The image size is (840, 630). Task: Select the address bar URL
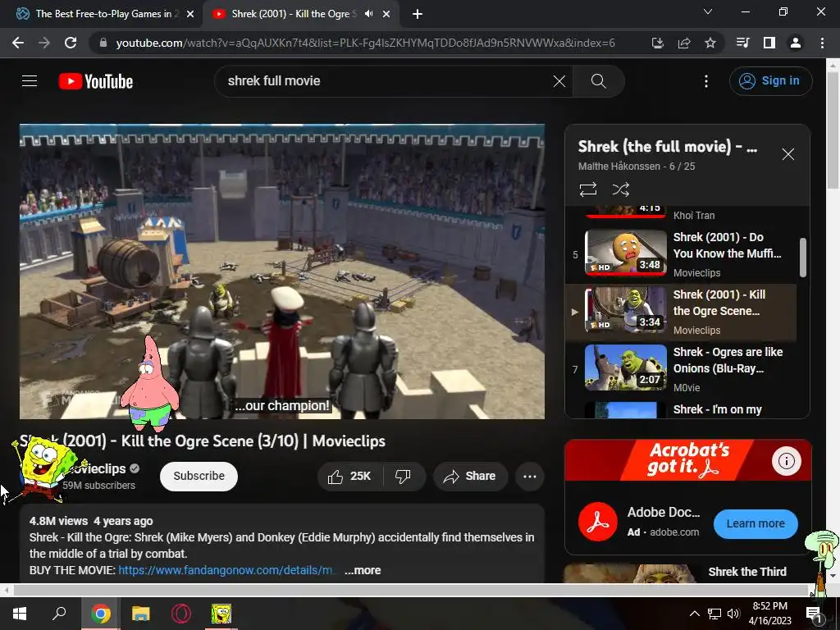click(x=365, y=43)
